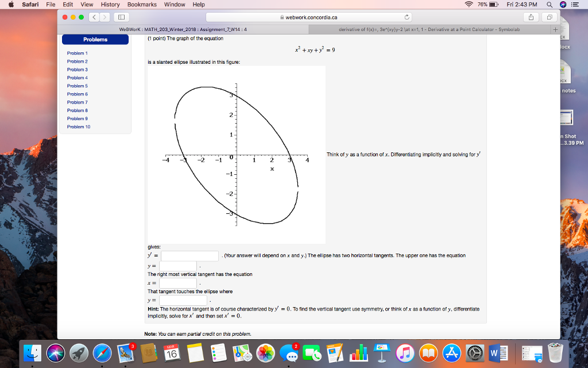Open the Bookmarks menu

(x=142, y=5)
